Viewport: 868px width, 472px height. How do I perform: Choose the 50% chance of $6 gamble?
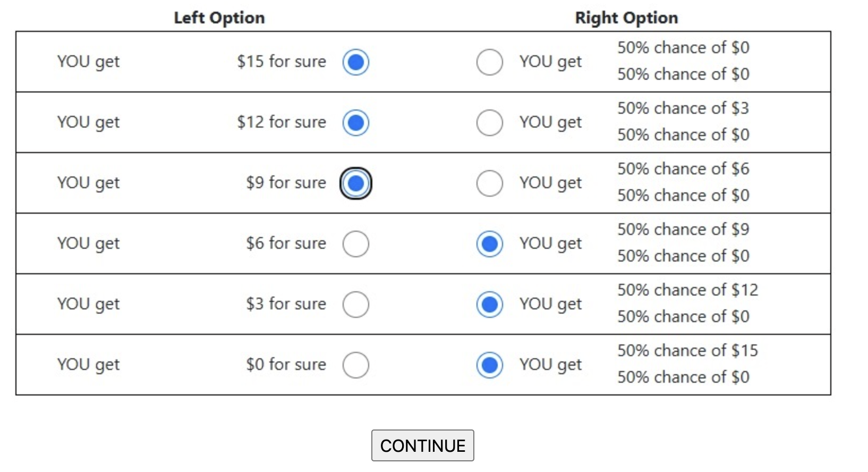click(489, 183)
